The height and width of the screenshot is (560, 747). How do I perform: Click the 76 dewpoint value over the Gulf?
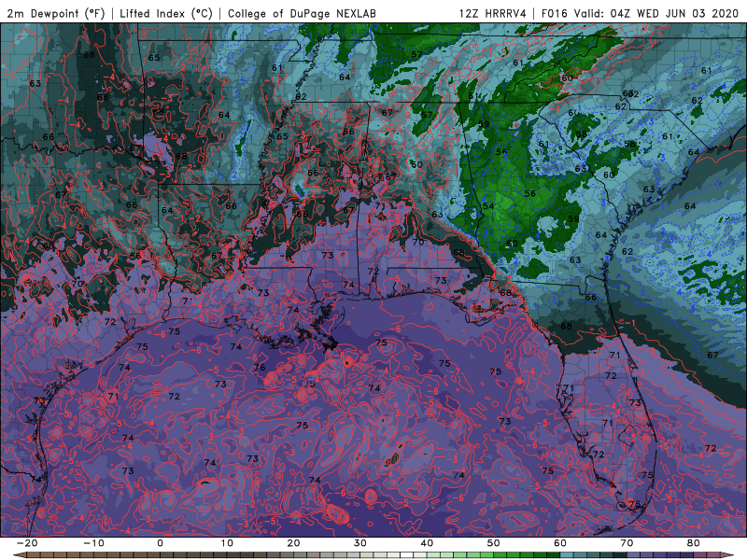click(260, 367)
